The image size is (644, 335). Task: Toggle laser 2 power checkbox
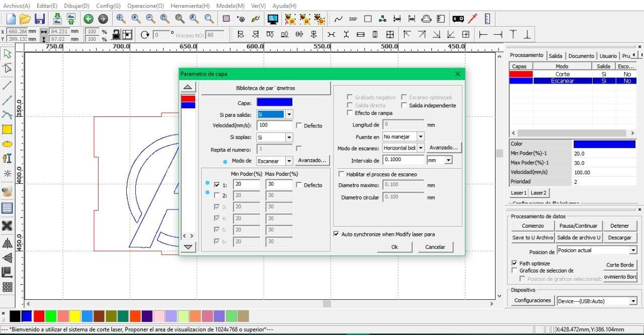[x=217, y=195]
